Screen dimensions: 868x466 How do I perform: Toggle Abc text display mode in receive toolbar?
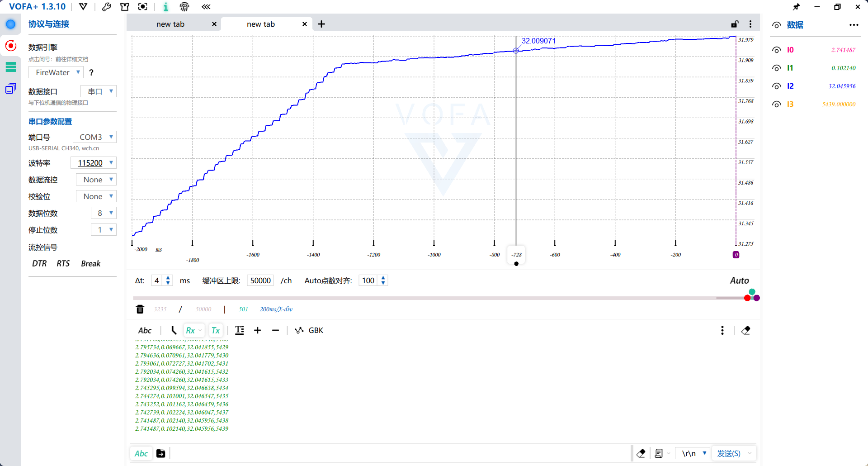145,330
